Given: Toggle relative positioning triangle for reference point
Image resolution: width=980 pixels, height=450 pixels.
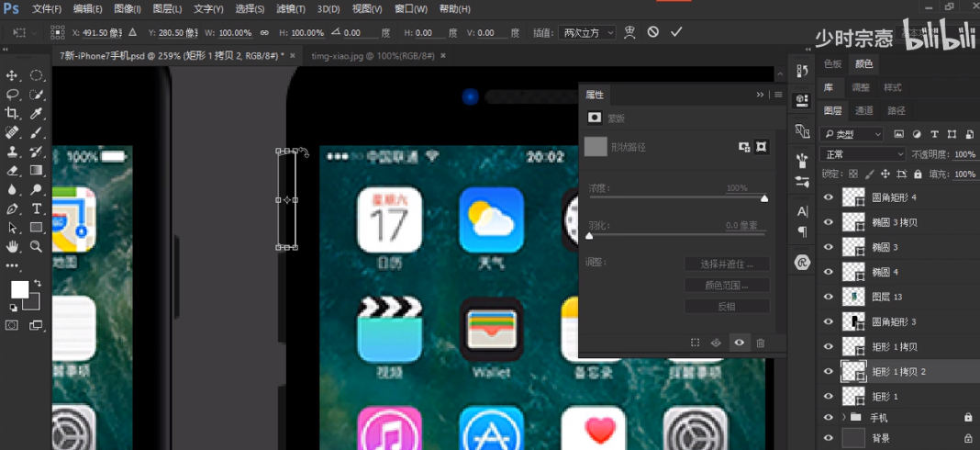Looking at the screenshot, I should pyautogui.click(x=132, y=32).
